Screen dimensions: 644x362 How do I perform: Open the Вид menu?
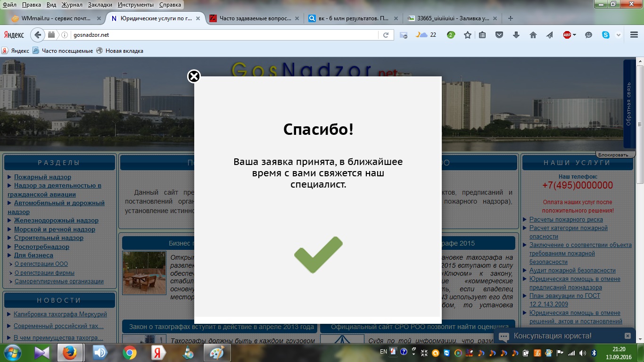51,5
